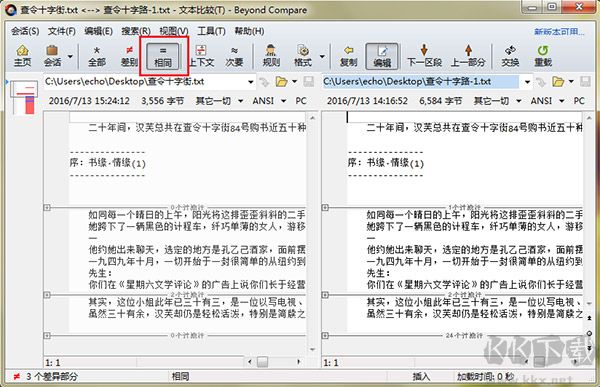
Task: Click the right load-file arrow icon
Action: coord(541,82)
